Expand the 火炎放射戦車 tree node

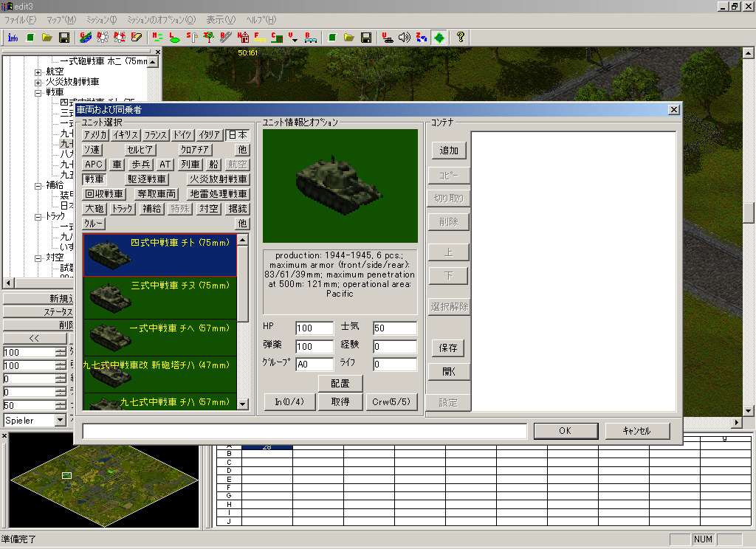(38, 83)
